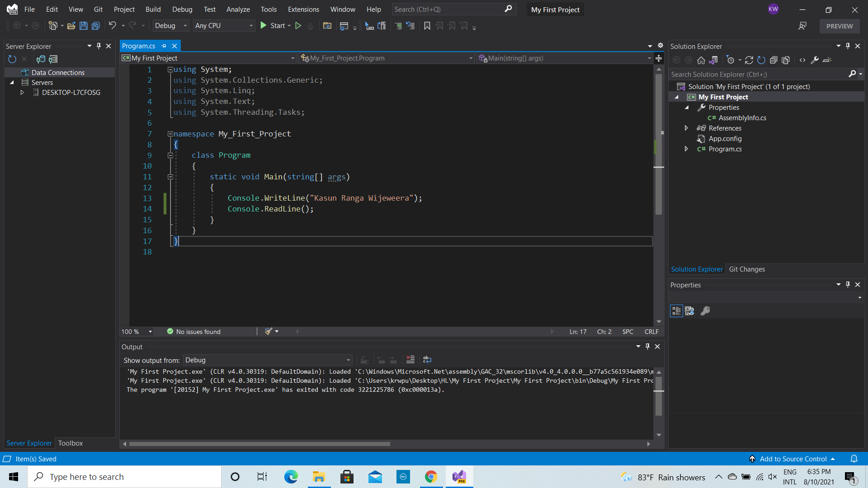Toggle Word Wrap in the Output pane

point(427,359)
